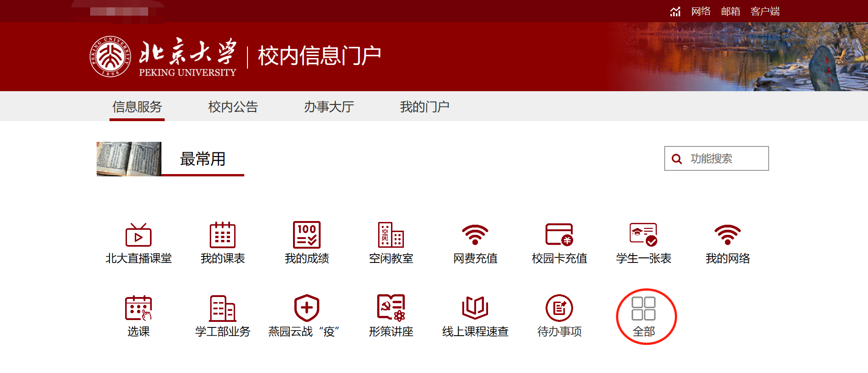
Task: Open the 我的门户 tab
Action: (x=424, y=107)
